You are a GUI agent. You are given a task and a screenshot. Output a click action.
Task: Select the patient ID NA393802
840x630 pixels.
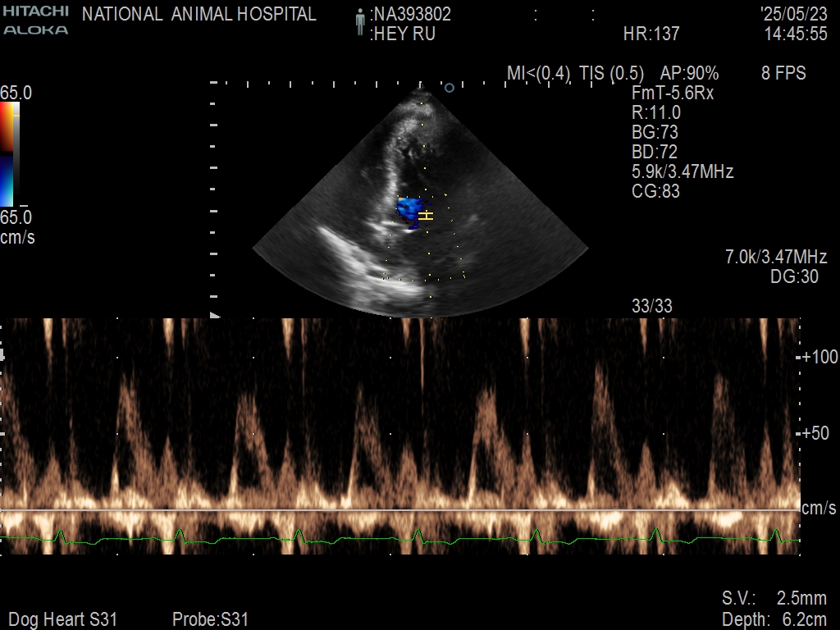(x=412, y=15)
